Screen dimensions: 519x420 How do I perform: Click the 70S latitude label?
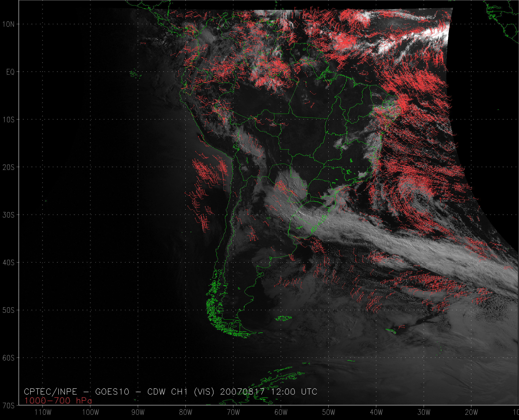[9, 406]
